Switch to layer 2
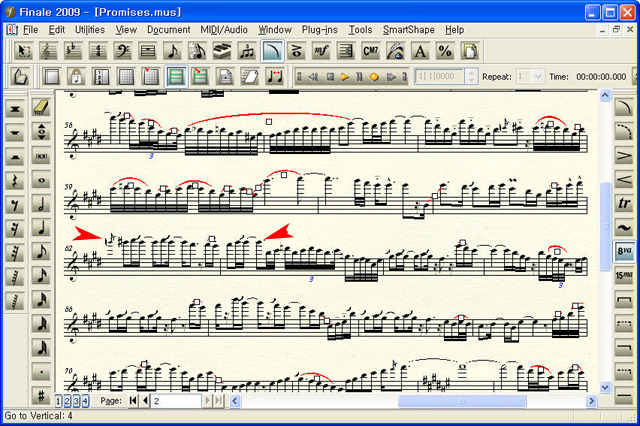Viewport: 640px width, 426px height. coord(67,401)
